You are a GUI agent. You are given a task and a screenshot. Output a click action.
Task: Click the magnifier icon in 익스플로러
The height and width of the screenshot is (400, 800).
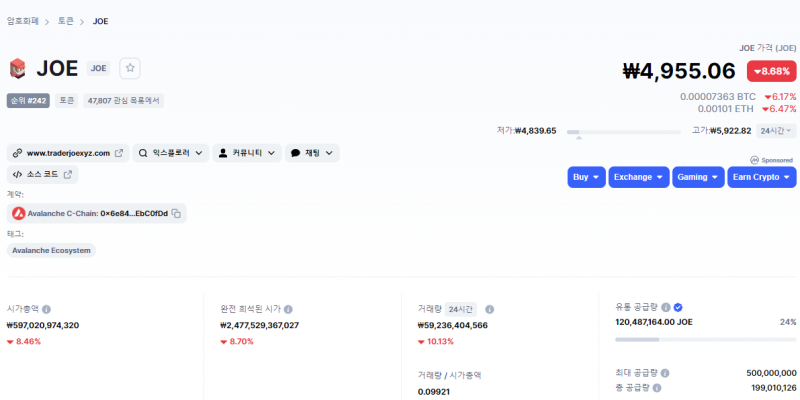click(143, 153)
